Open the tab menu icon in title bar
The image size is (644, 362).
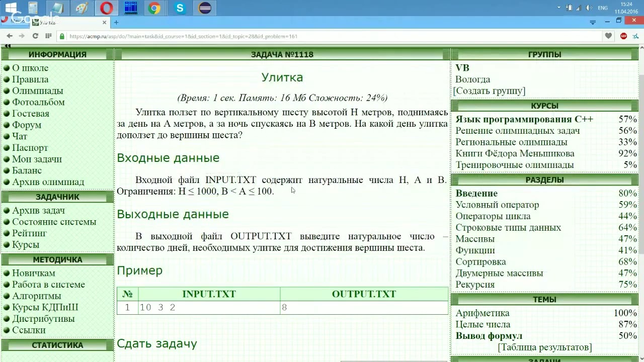[593, 22]
